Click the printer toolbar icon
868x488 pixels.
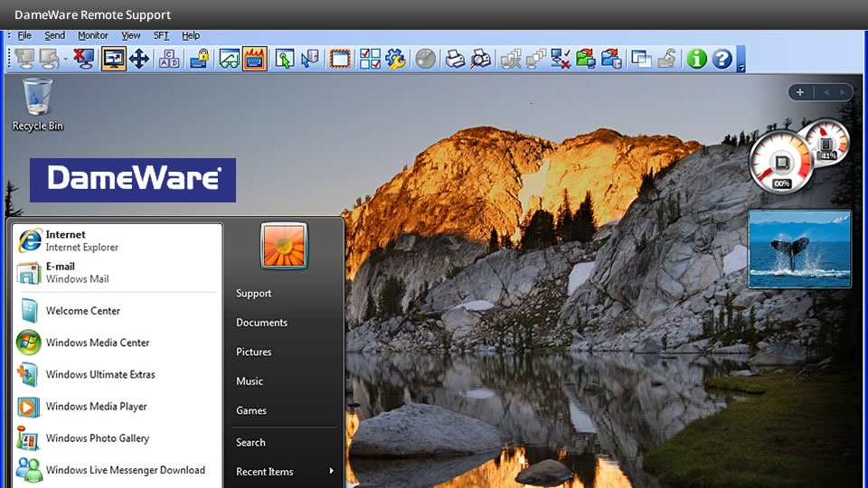pos(455,59)
